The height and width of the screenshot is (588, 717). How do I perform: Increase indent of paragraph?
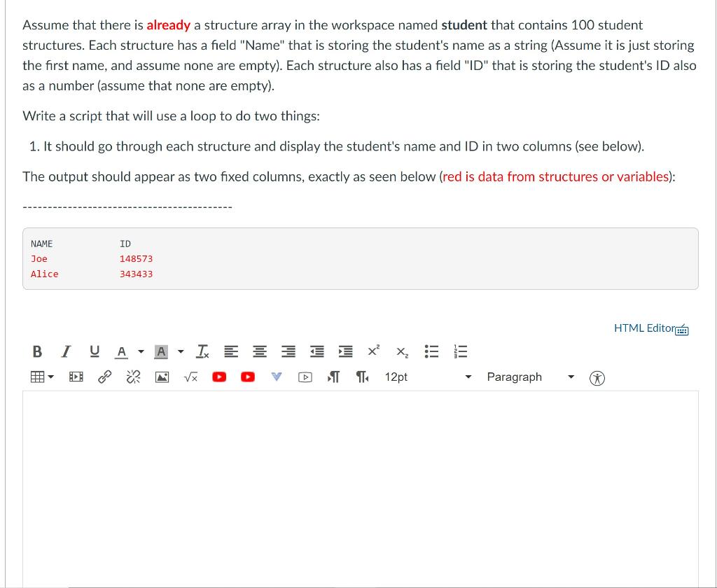coord(345,351)
